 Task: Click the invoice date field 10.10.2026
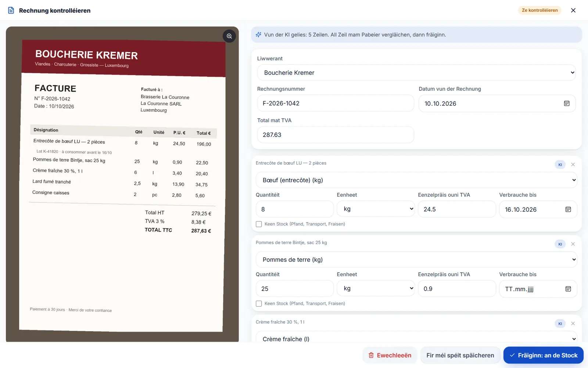[497, 103]
